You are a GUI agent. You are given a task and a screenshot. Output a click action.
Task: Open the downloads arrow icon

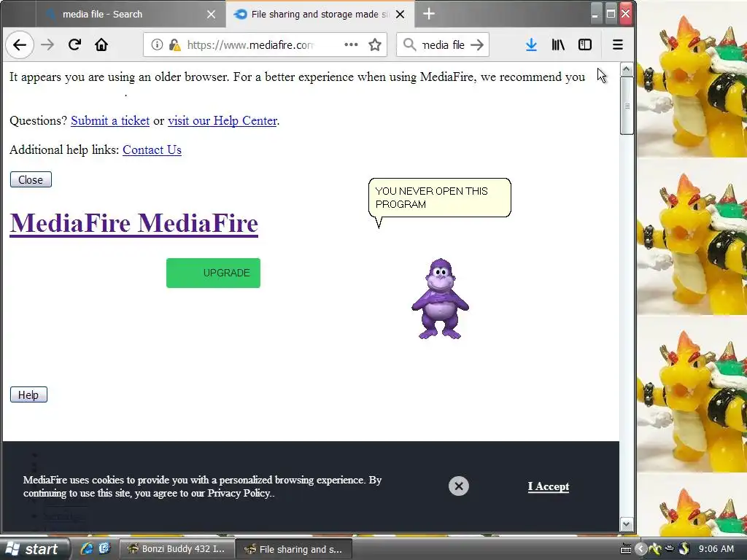pyautogui.click(x=531, y=44)
